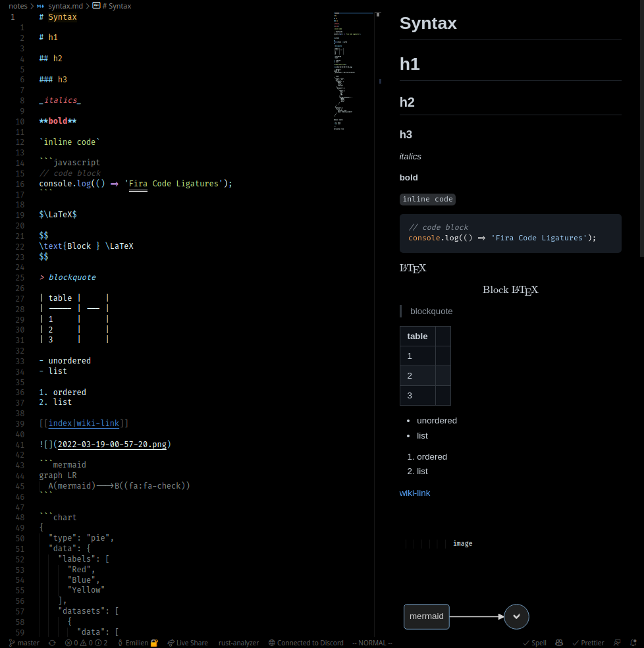Click the preview pane vertical scrollbar
Viewport: 644px width, 648px height.
[641, 128]
